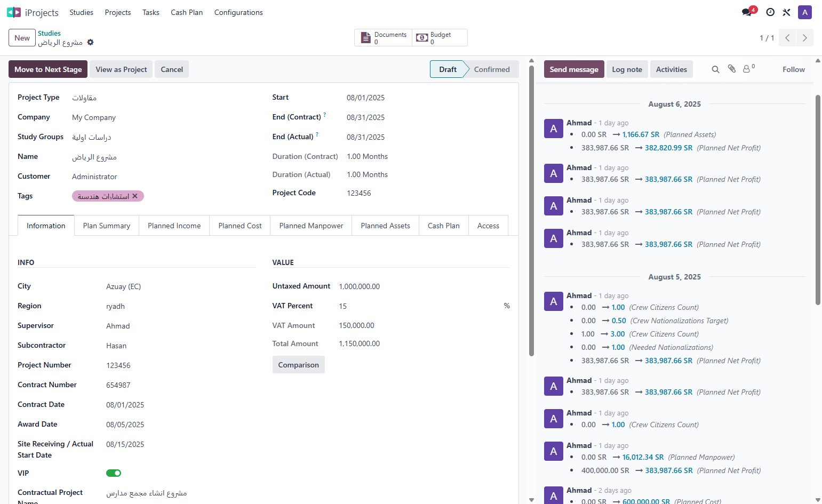
Task: Search messages in chatter
Action: (x=716, y=69)
